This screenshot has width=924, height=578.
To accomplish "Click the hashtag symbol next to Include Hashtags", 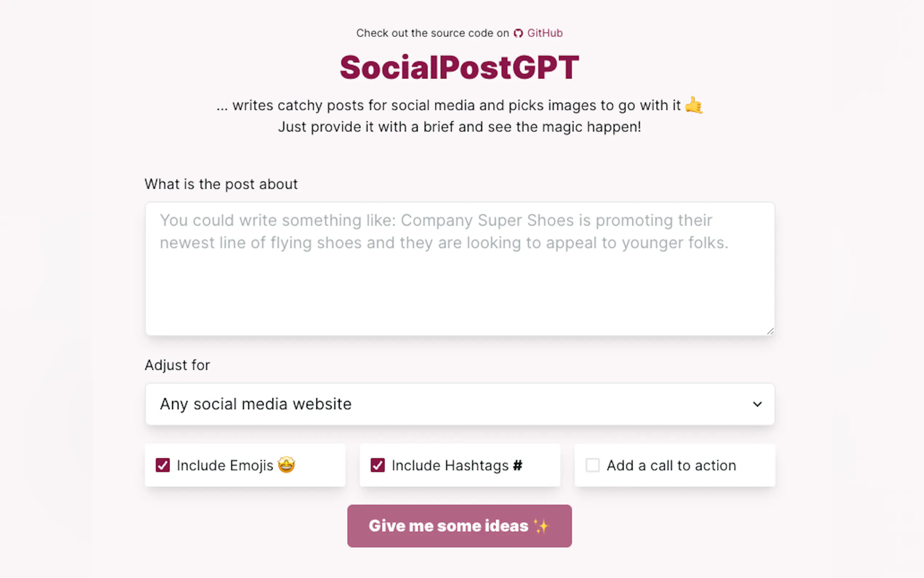I will click(x=518, y=465).
